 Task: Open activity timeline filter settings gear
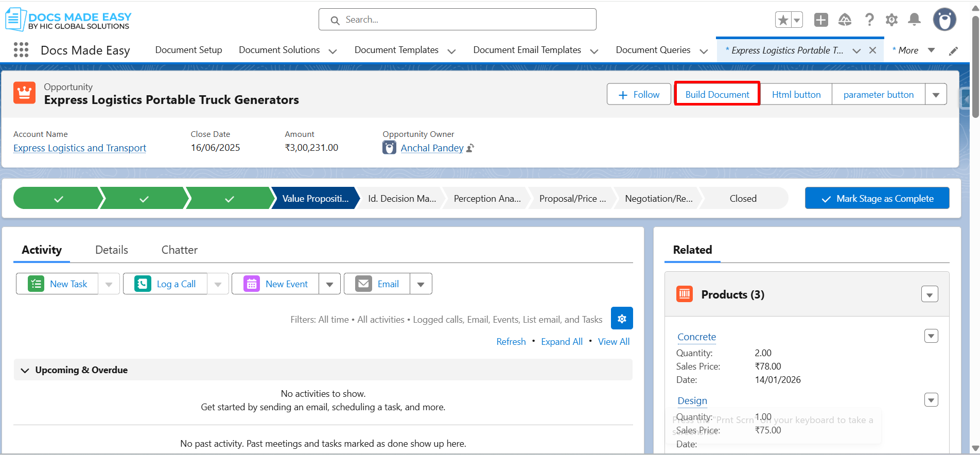(622, 319)
